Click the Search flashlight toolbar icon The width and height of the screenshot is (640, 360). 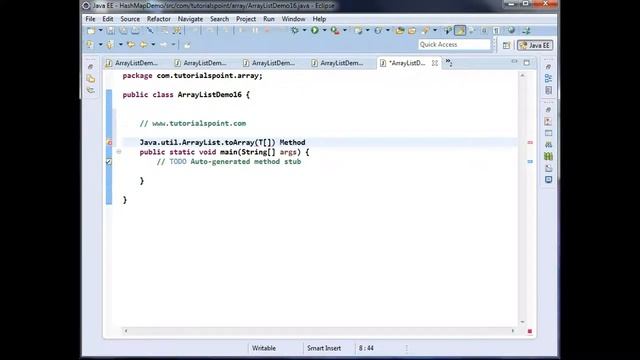point(426,31)
